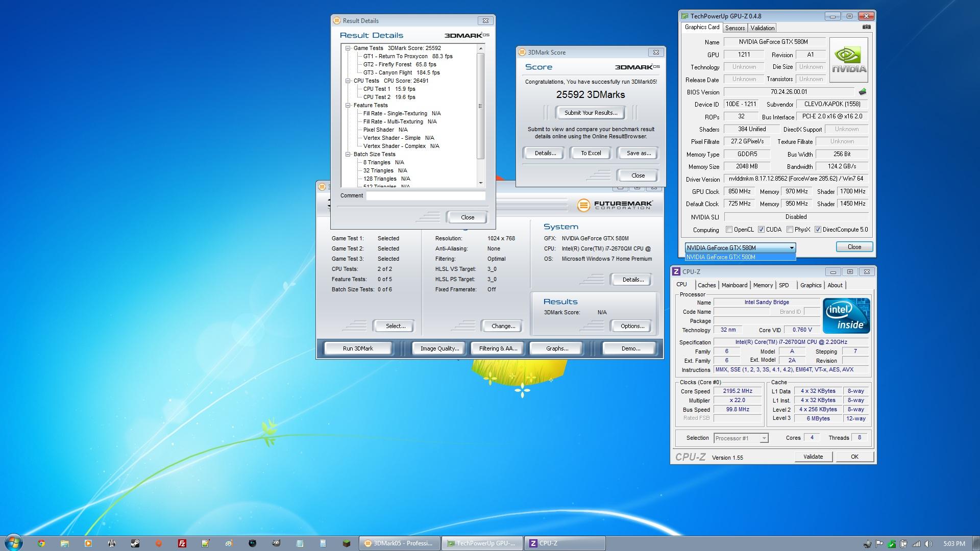Image resolution: width=980 pixels, height=551 pixels.
Task: Click the Graphs button in 3DMark05
Action: click(x=557, y=348)
